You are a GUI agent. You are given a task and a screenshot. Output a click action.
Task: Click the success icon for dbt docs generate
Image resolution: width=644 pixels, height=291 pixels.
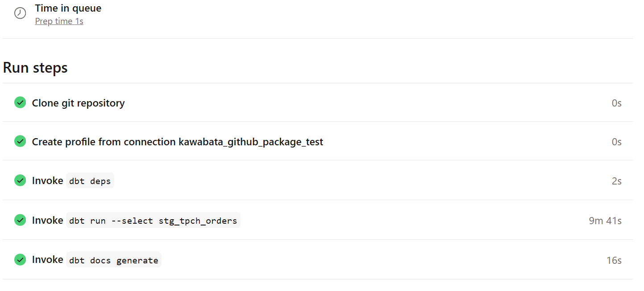20,259
